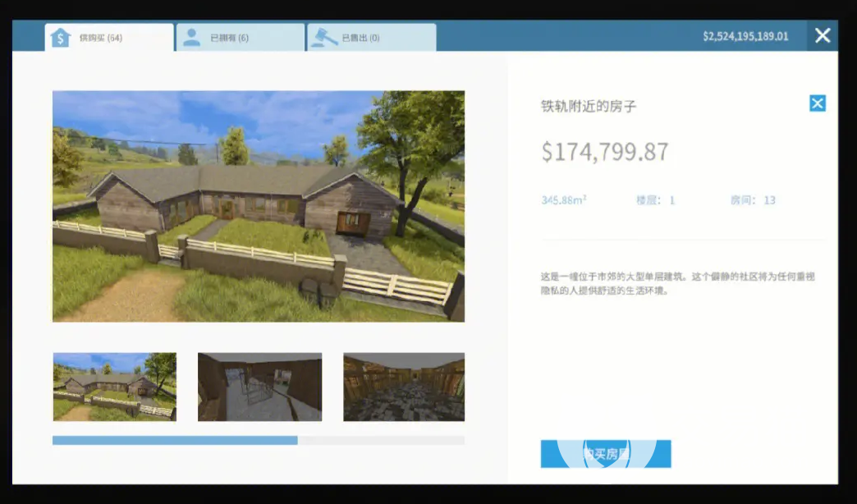Click the account balance $2,524,195,189.01
The image size is (857, 504).
coord(745,36)
